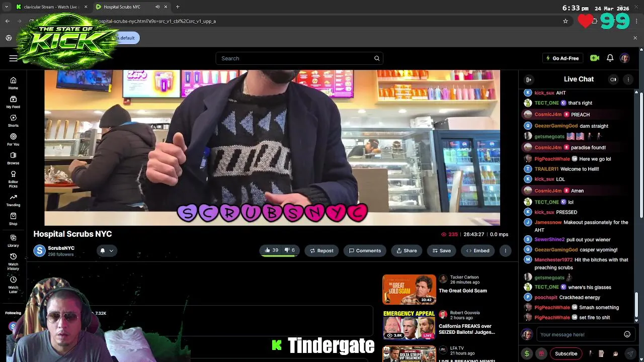Image resolution: width=644 pixels, height=362 pixels.
Task: Open Watch Later in the sidebar
Action: point(13,285)
